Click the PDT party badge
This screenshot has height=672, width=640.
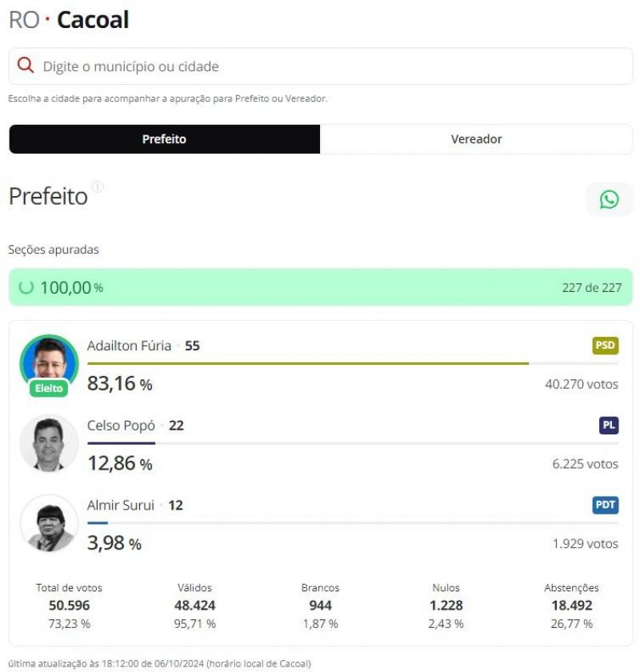click(606, 505)
